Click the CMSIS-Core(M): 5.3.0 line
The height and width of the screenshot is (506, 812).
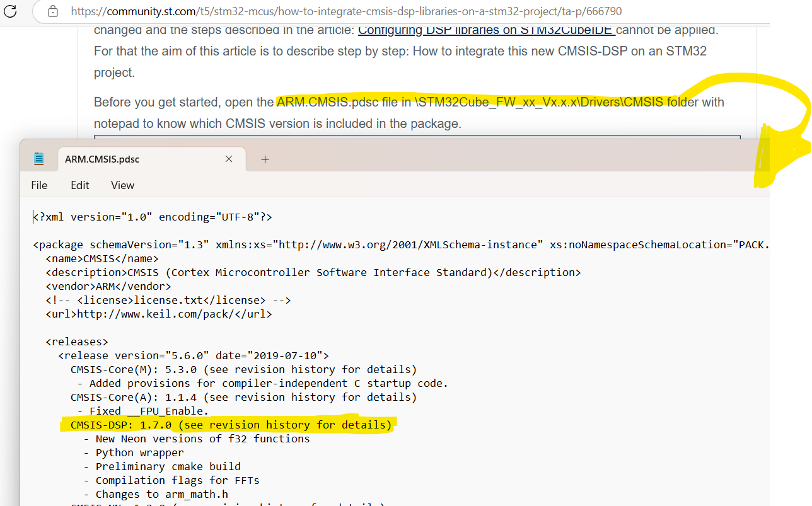click(x=244, y=369)
